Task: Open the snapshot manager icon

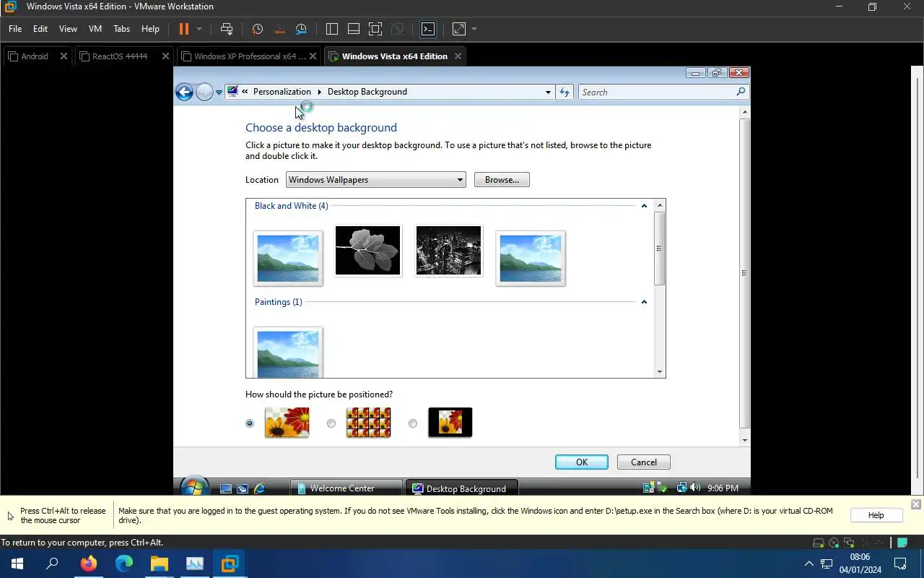Action: click(301, 29)
